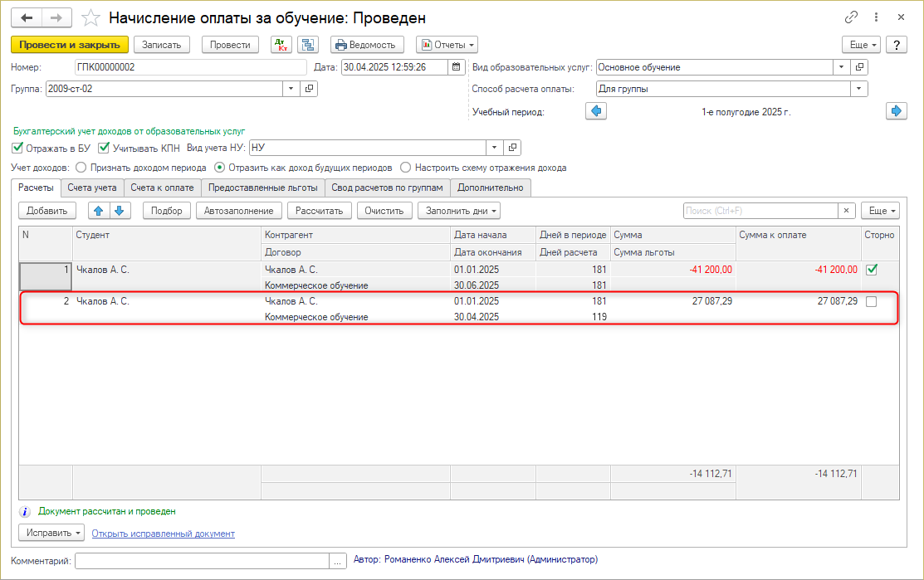Expand Способ расчета оплаты dropdown
Viewport: 924px width, 580px height.
(859, 89)
